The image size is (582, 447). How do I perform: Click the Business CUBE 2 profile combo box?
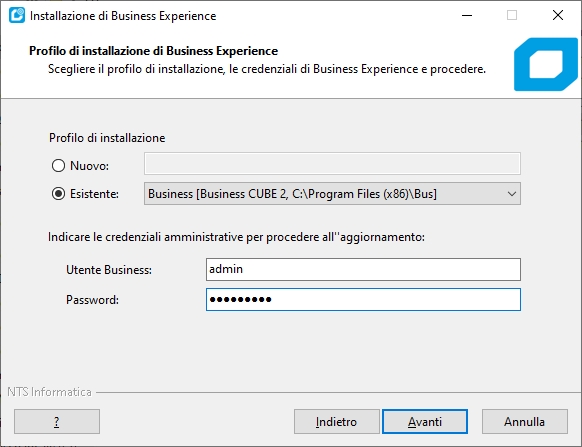[x=332, y=193]
